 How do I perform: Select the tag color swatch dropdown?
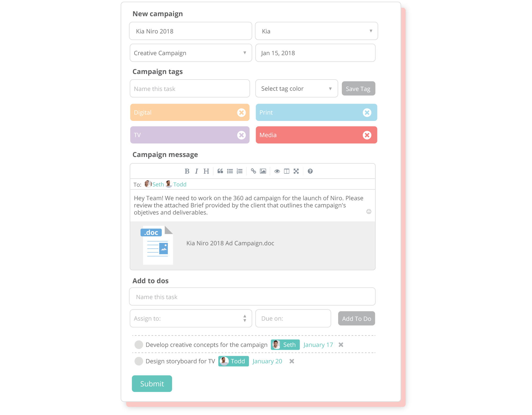click(x=296, y=89)
